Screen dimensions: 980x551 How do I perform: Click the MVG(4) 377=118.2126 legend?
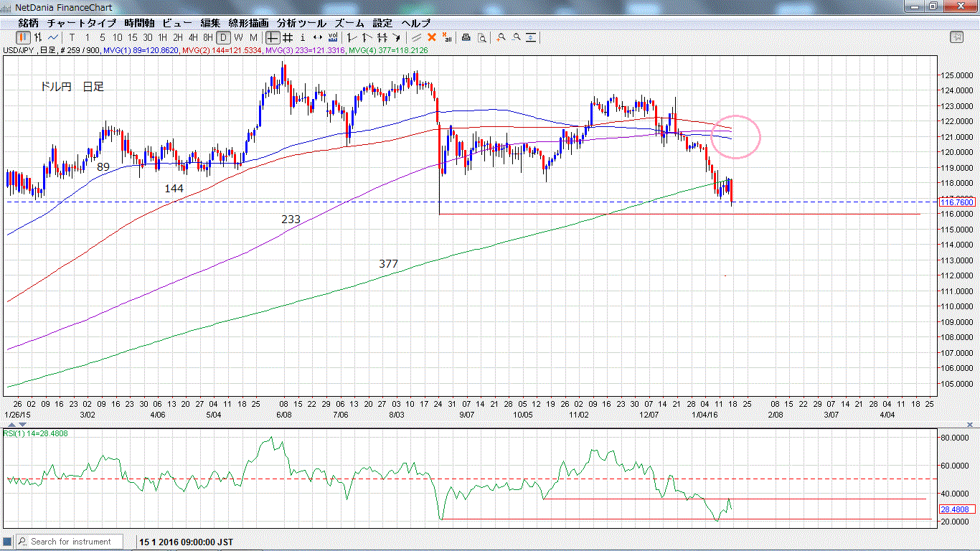387,50
